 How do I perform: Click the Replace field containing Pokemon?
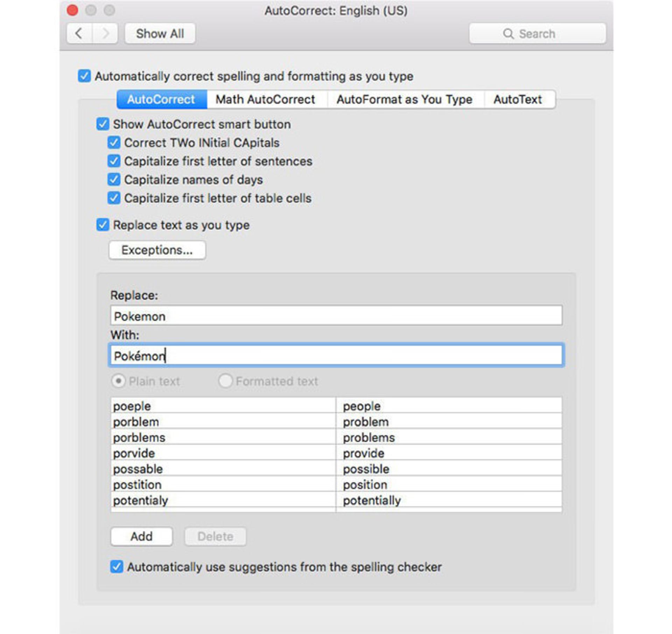(x=336, y=316)
